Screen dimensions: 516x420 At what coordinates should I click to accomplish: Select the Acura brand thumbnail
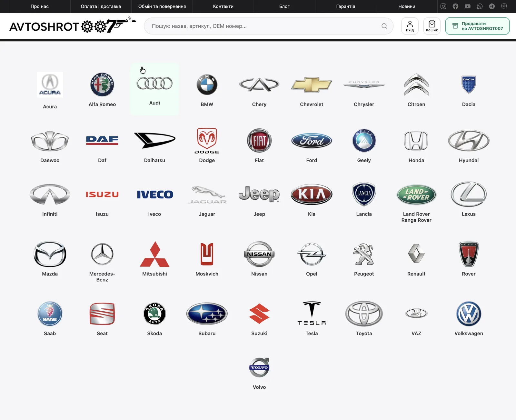coord(50,85)
